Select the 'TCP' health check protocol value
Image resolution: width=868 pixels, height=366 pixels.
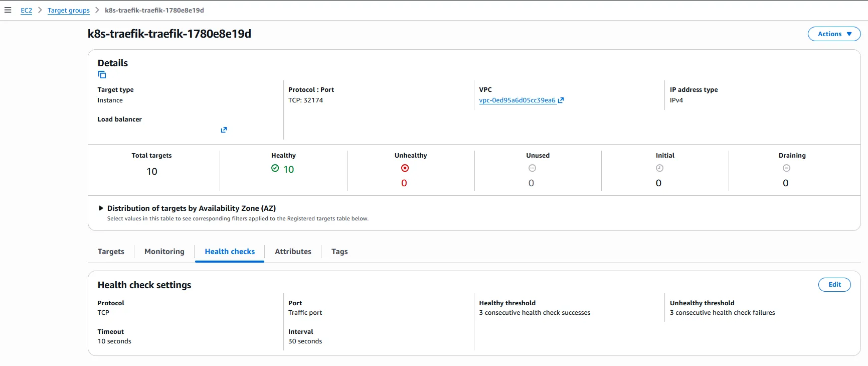(103, 313)
